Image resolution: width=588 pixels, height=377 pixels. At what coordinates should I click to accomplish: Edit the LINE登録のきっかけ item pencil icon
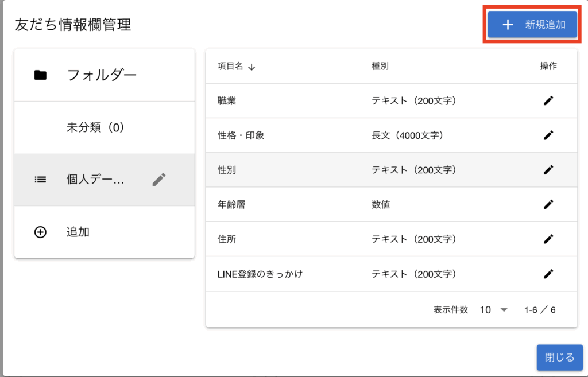(x=548, y=274)
